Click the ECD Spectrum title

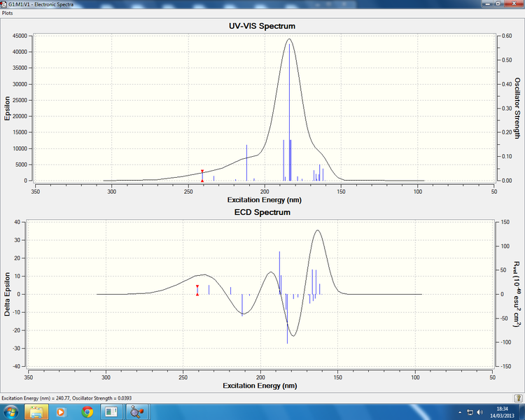(262, 212)
